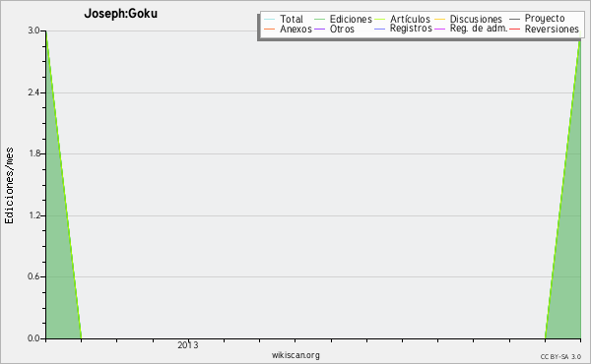Click the 3.0 y-axis value
Screen dimensions: 591x364
click(x=33, y=30)
